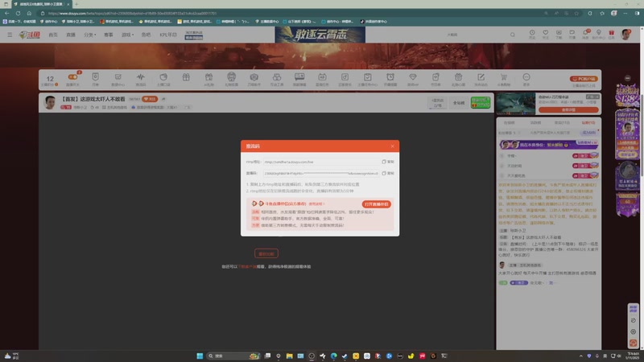Open the camera icon in streamer toolbar

pyautogui.click(x=254, y=78)
